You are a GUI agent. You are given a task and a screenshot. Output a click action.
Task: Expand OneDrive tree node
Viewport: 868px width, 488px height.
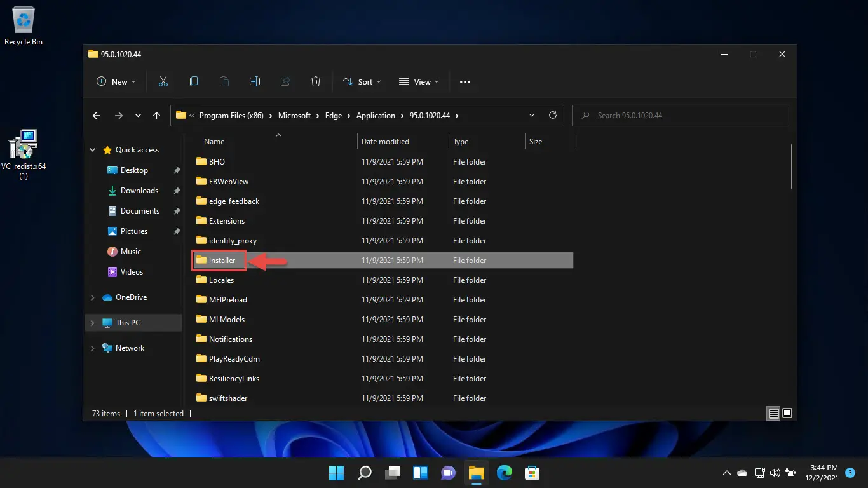coord(93,297)
